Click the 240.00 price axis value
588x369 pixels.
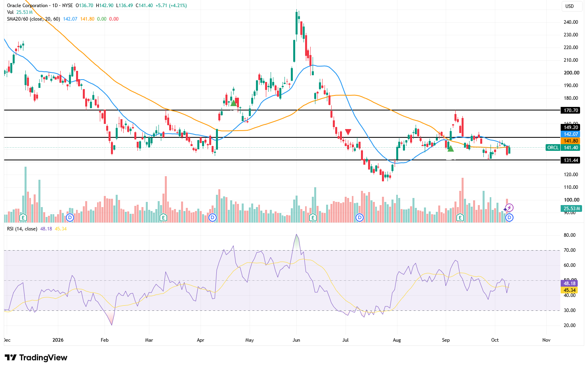tap(571, 22)
